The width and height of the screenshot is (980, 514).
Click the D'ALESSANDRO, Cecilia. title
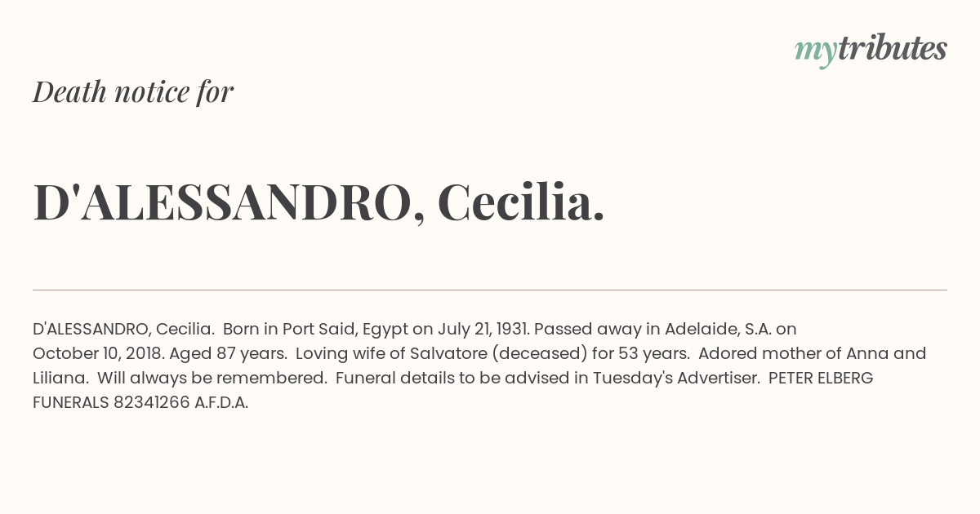click(318, 202)
